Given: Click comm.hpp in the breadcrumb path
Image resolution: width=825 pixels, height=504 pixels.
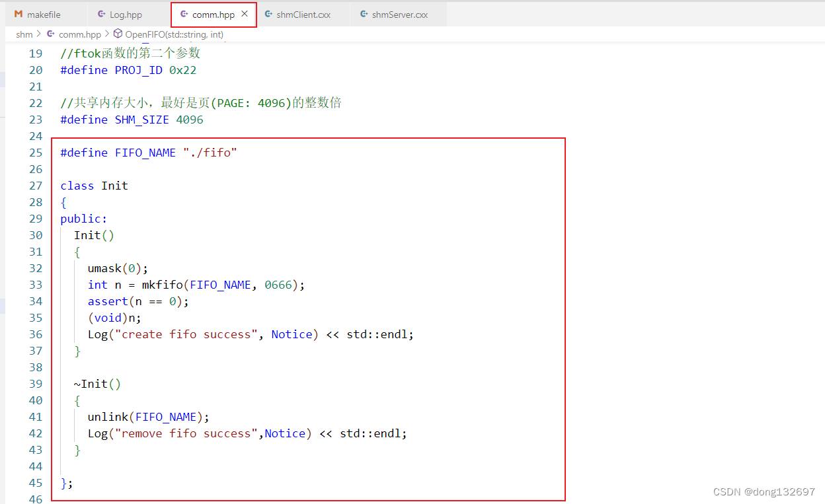Looking at the screenshot, I should point(80,34).
